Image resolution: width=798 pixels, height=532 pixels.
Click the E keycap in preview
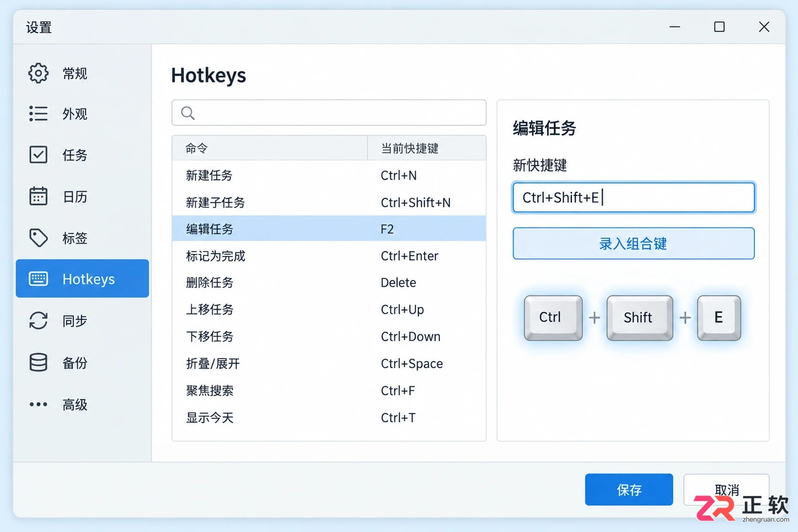(719, 318)
